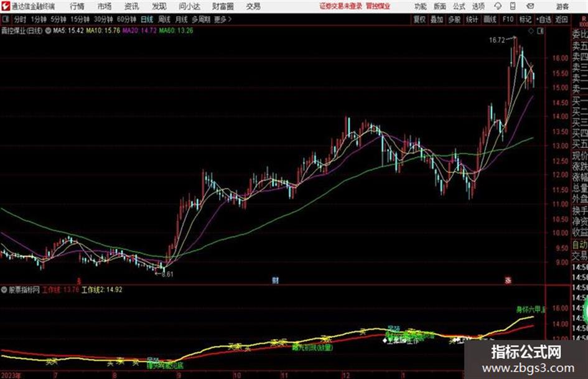Click the Tongdaxin red logo icon
Screen dimensions: 588x379
coord(6,6)
